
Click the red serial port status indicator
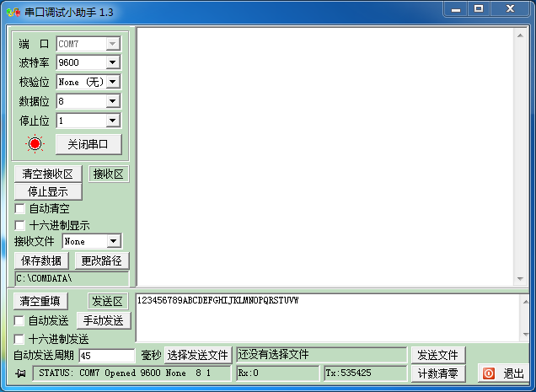point(35,144)
